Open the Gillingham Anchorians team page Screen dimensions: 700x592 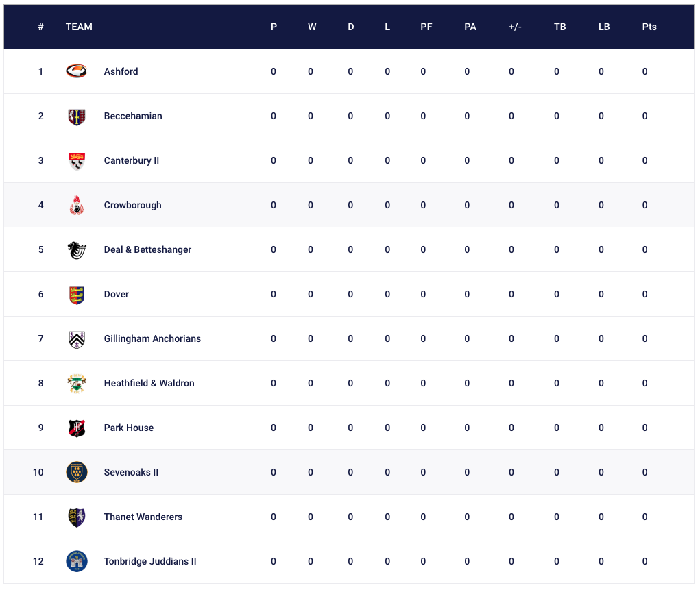[x=152, y=339]
